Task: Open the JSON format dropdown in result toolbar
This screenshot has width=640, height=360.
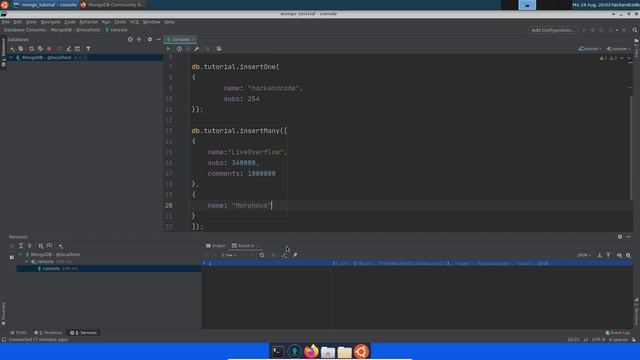Action: tap(584, 255)
